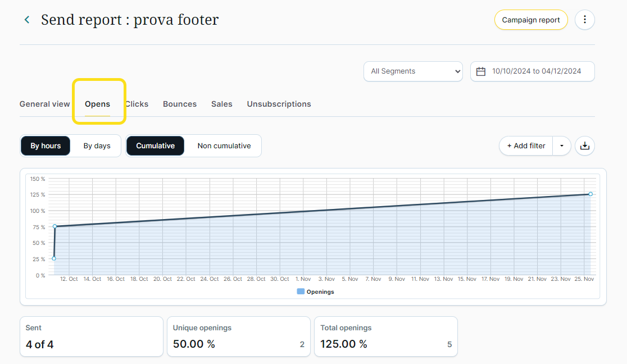Go to the General view tab
The image size is (627, 364).
(45, 104)
